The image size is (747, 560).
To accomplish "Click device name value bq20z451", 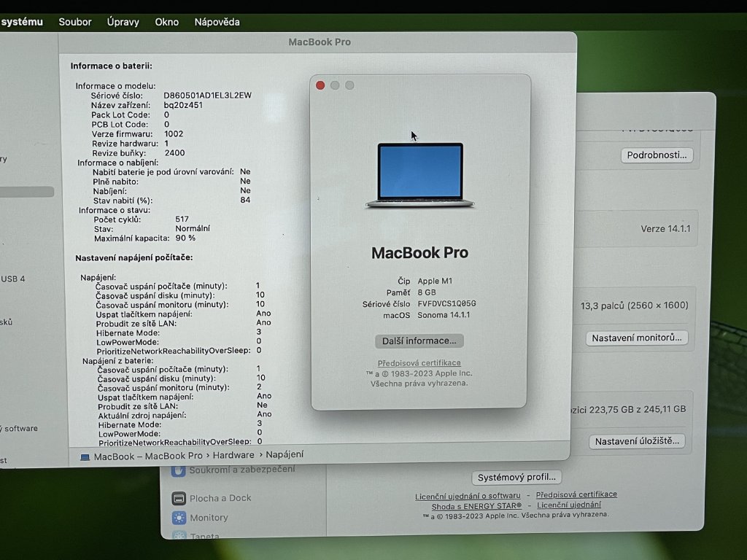I will pos(183,105).
